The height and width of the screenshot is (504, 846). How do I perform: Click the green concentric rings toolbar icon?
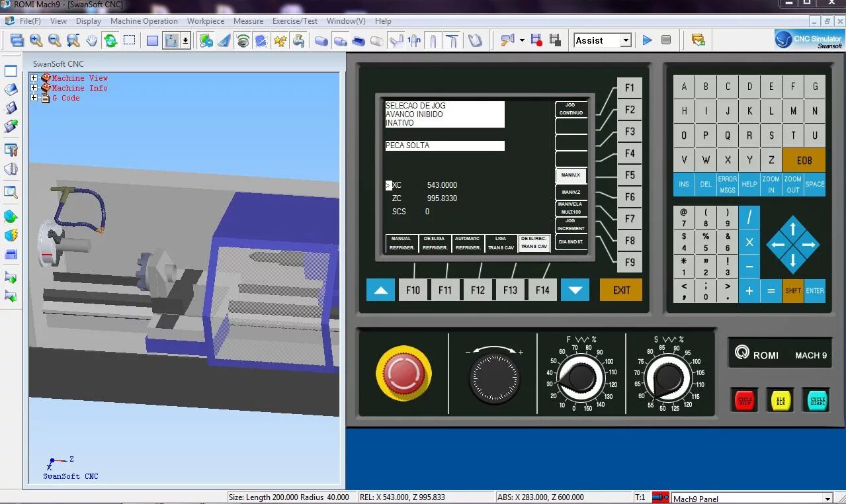click(243, 40)
